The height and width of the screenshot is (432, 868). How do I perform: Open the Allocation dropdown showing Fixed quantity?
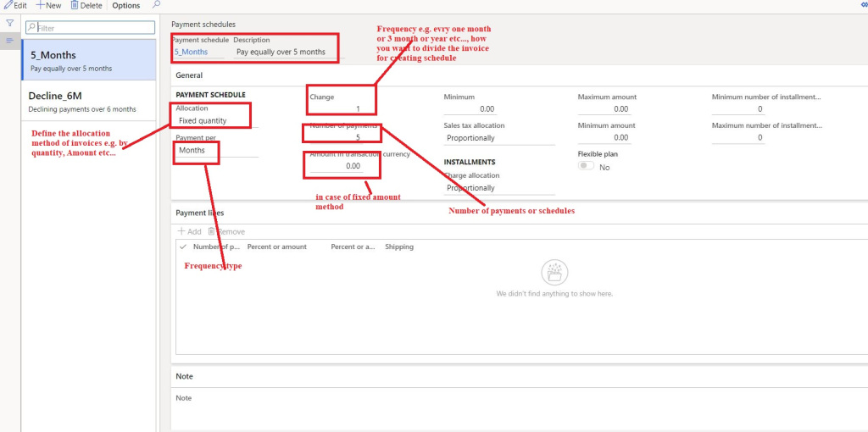coord(212,120)
